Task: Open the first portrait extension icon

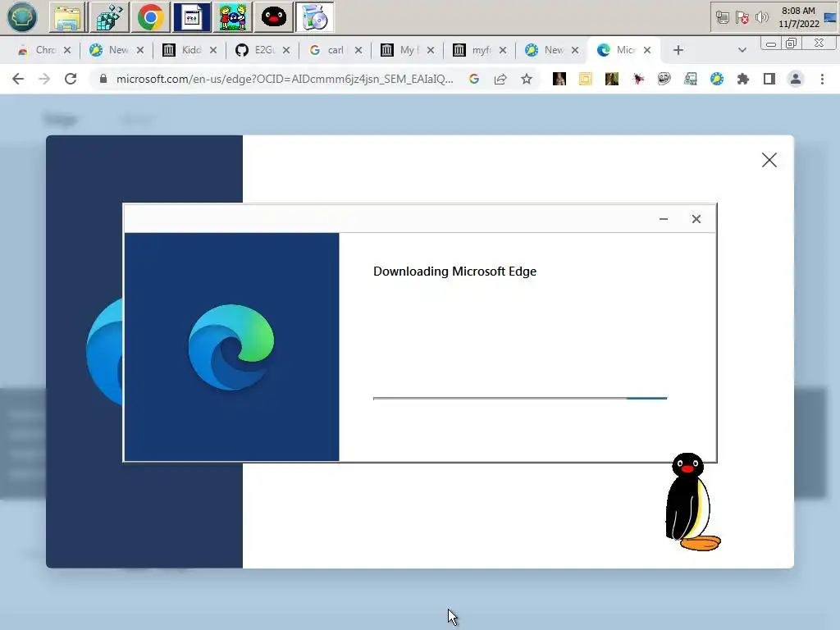Action: [x=559, y=80]
